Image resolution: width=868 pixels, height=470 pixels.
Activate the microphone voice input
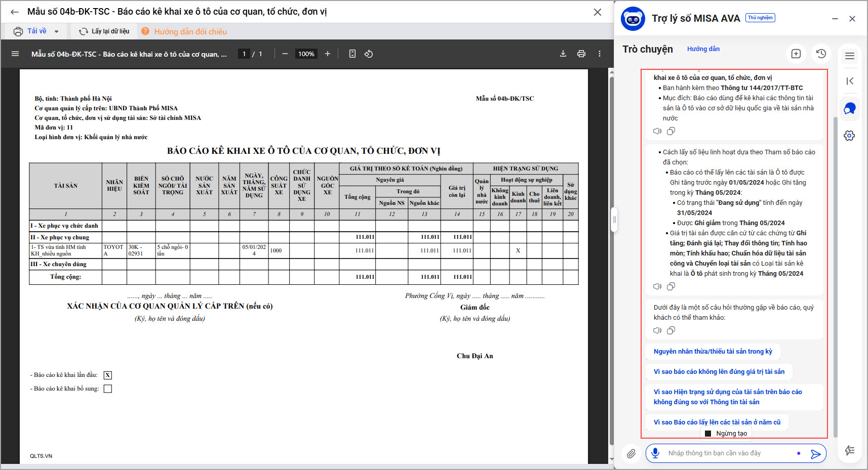(x=655, y=453)
